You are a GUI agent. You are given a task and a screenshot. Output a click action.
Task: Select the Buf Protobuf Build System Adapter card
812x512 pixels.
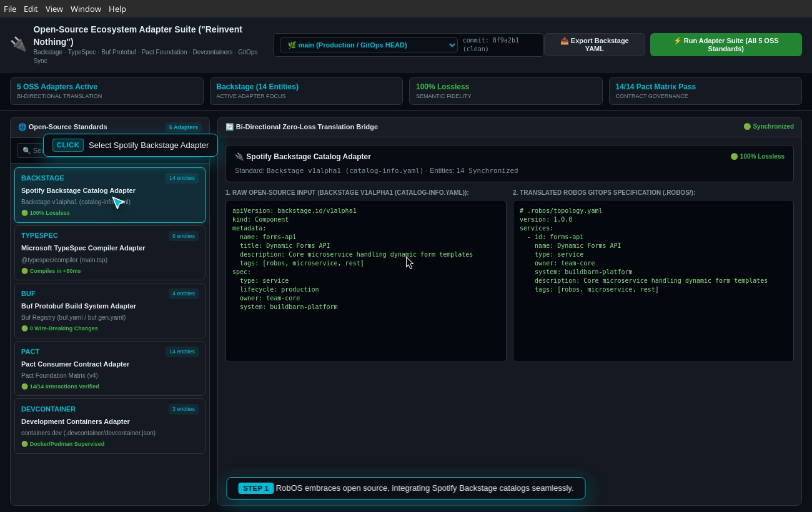pos(110,311)
